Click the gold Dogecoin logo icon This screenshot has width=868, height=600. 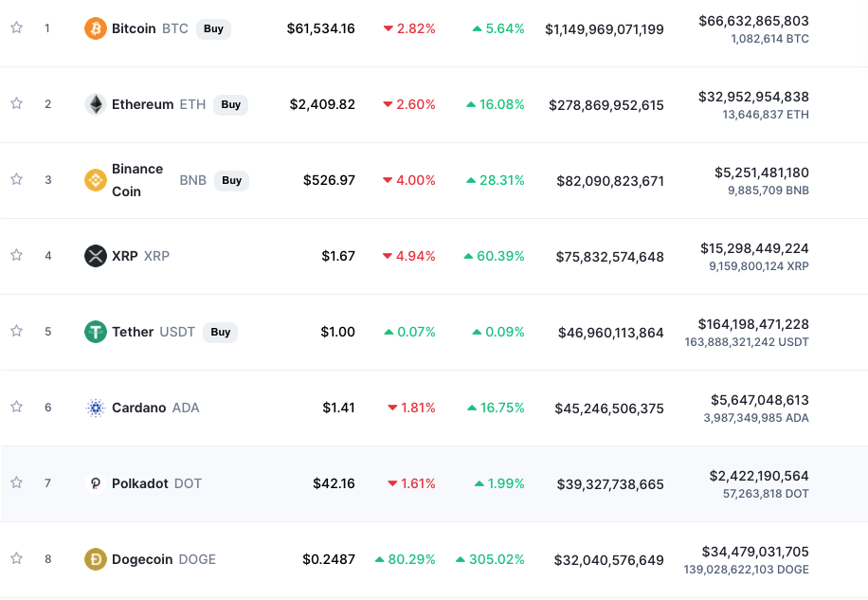point(95,559)
